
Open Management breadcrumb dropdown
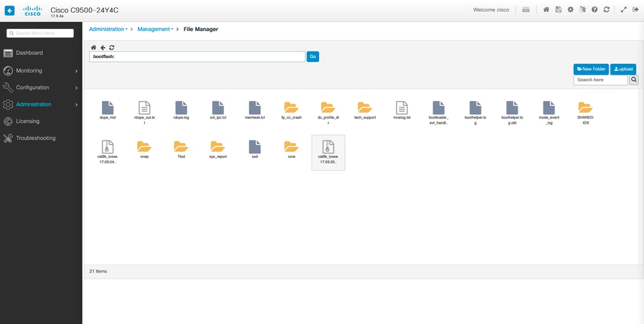click(155, 29)
